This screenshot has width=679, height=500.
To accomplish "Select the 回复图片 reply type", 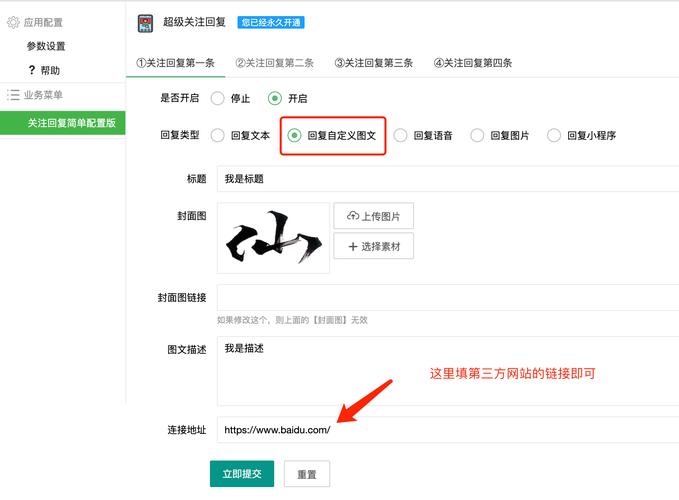I will coord(477,135).
